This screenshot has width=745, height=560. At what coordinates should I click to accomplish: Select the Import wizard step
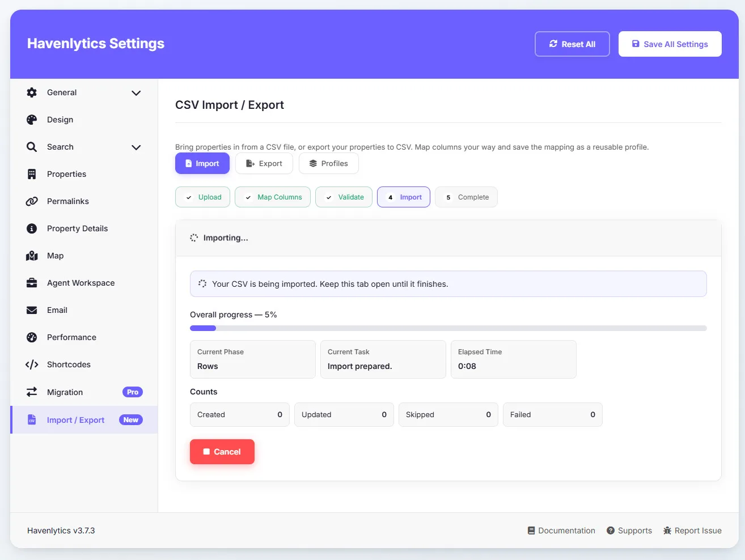click(x=404, y=197)
